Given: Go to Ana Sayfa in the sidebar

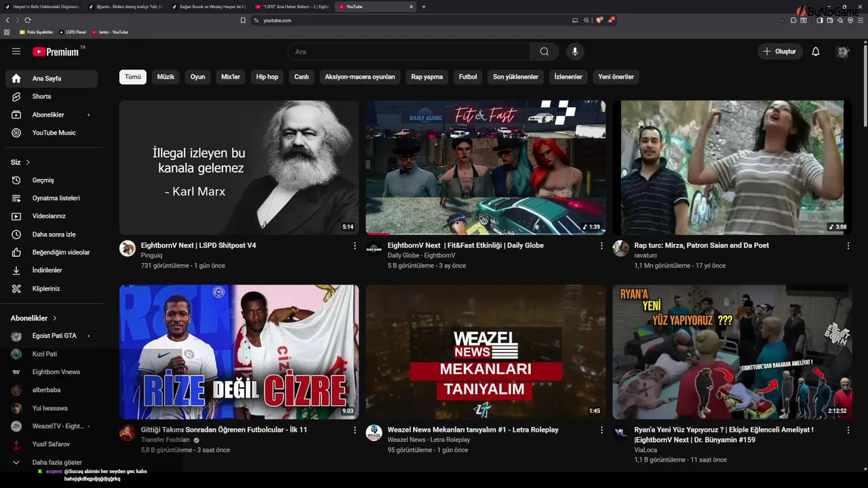Looking at the screenshot, I should [x=52, y=79].
